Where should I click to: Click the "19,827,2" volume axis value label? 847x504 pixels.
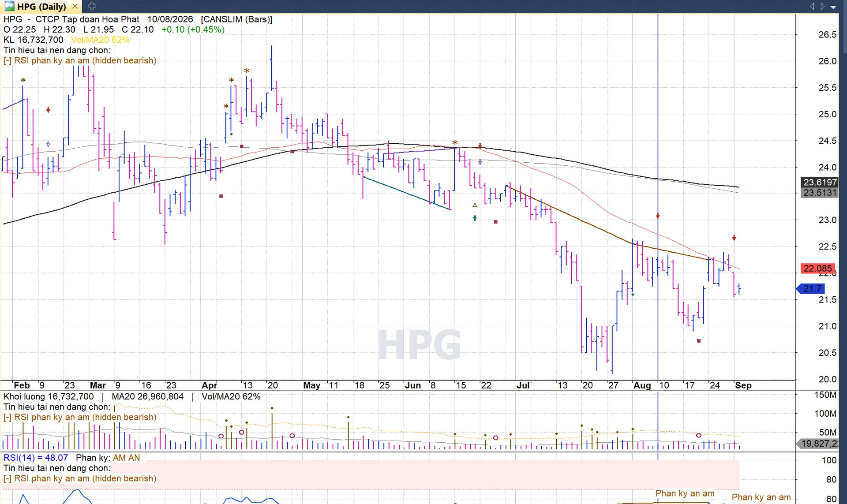pos(818,444)
